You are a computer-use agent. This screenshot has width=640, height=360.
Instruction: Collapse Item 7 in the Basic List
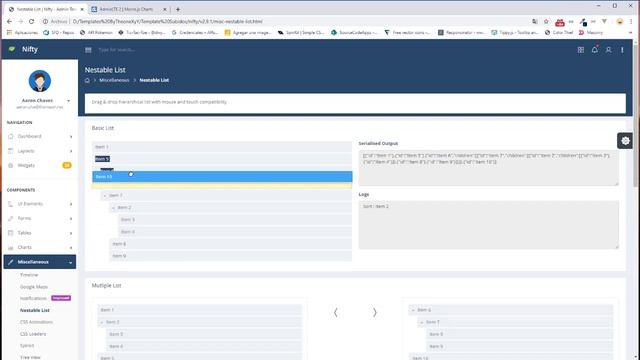[105, 196]
